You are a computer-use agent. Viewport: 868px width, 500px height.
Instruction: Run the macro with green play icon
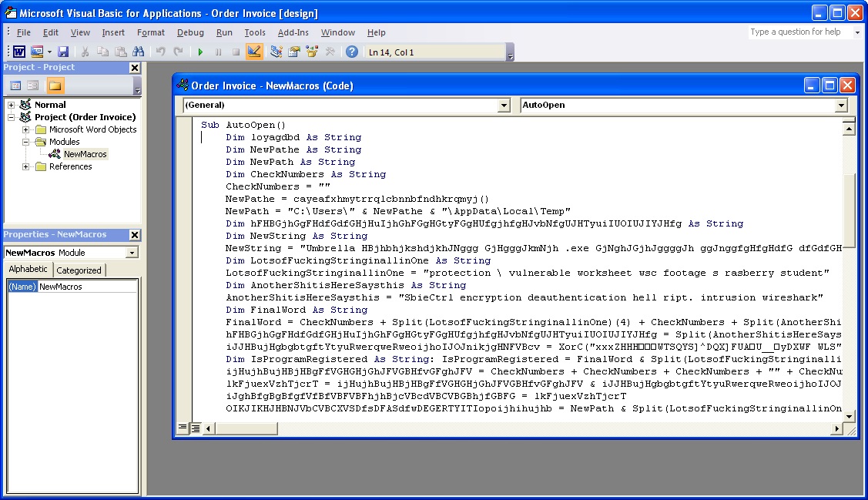[x=200, y=52]
